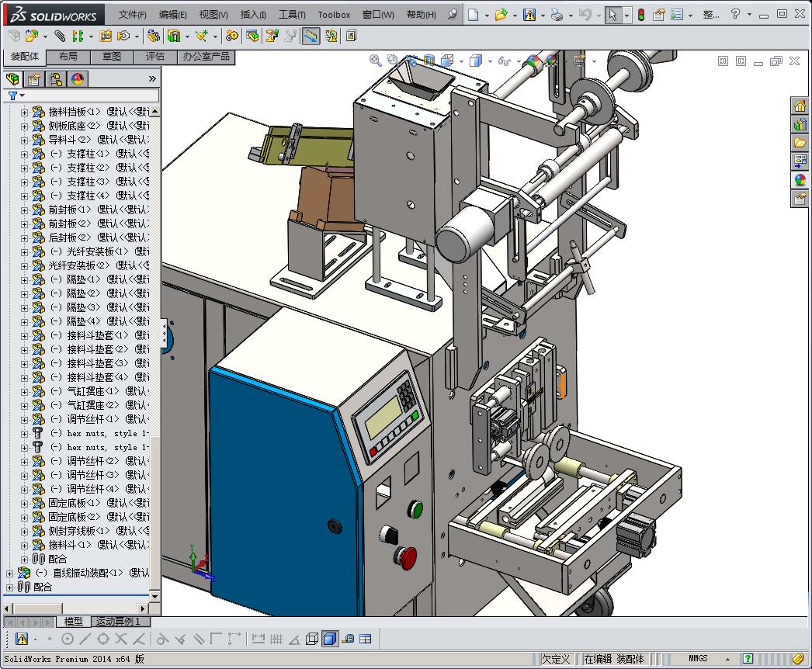Expand the 直线振动装配<1> subassembly node
The height and width of the screenshot is (669, 812).
click(10, 573)
